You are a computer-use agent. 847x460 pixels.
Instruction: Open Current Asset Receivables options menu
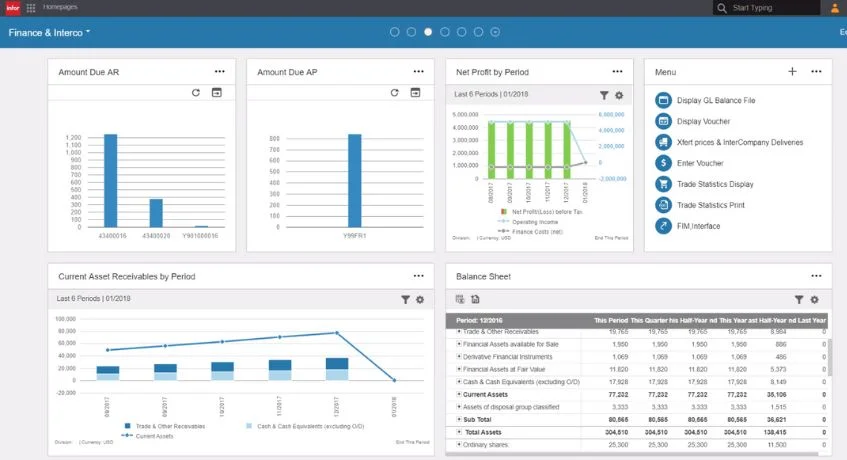[x=419, y=276]
